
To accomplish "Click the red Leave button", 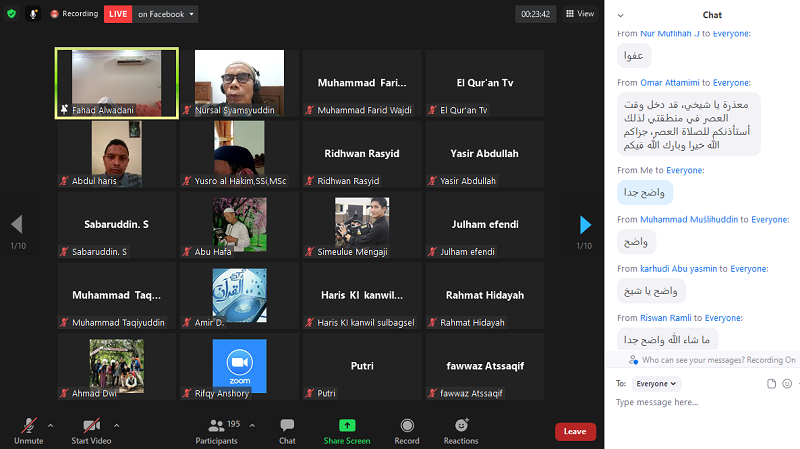I will [575, 432].
